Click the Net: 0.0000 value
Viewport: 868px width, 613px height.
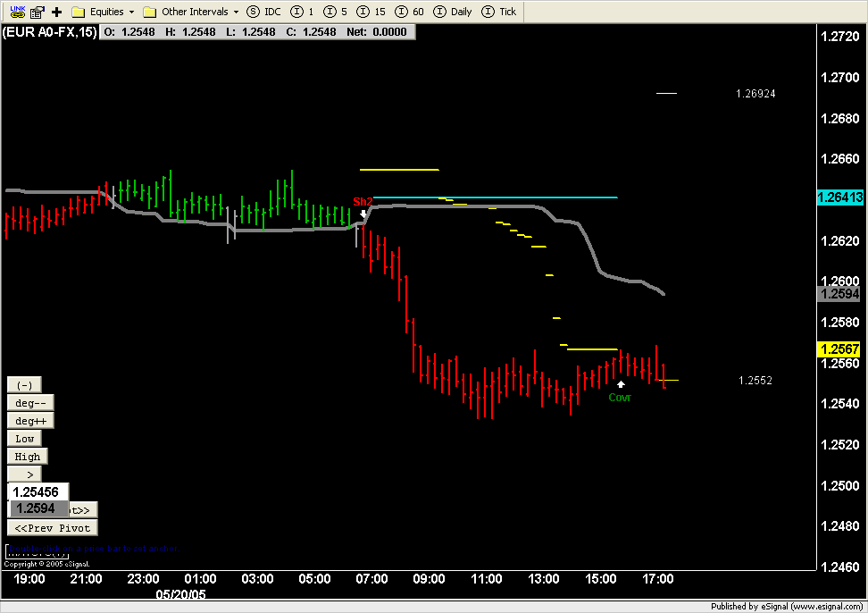coord(377,32)
